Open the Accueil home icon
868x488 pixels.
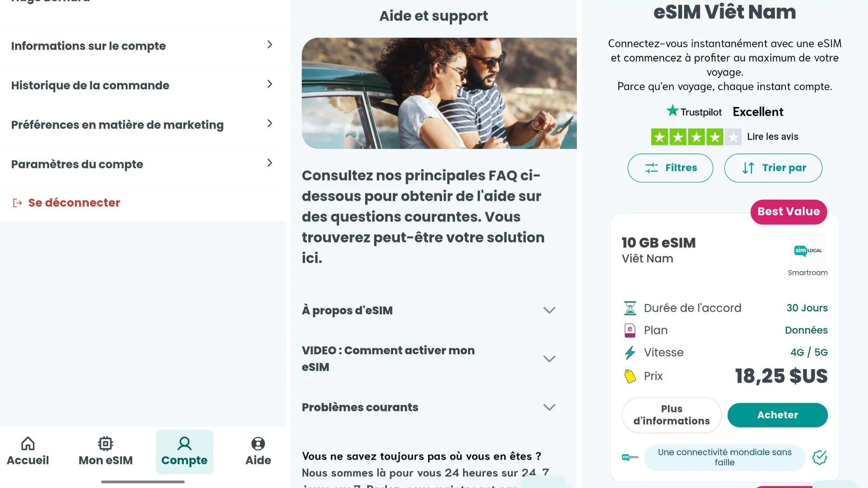tap(28, 444)
